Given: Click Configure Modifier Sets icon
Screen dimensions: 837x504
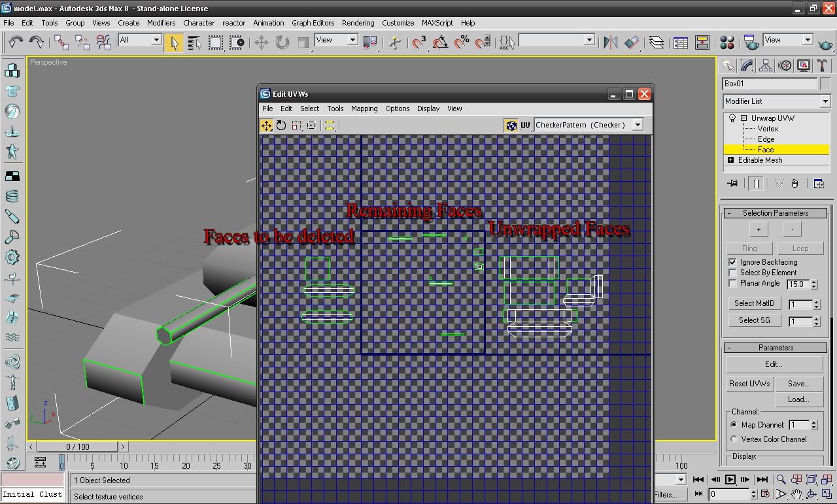Looking at the screenshot, I should point(819,184).
